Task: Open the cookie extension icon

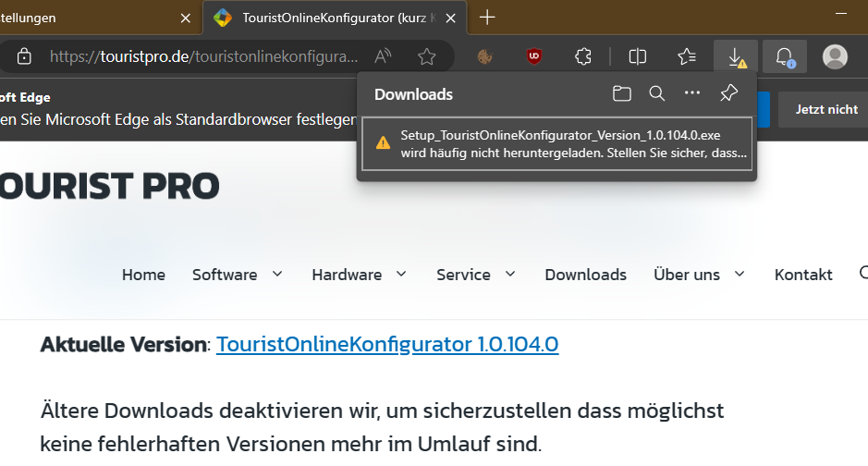Action: tap(484, 56)
